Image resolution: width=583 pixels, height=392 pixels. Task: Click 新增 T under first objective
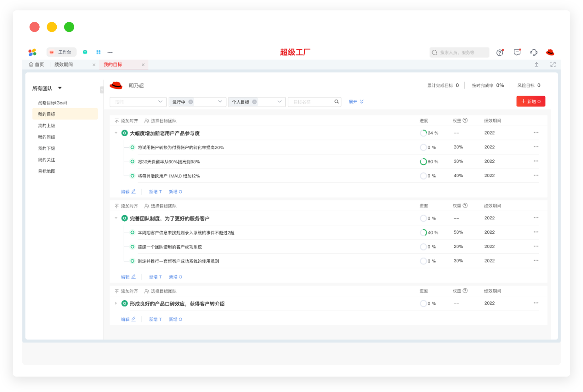pos(155,192)
